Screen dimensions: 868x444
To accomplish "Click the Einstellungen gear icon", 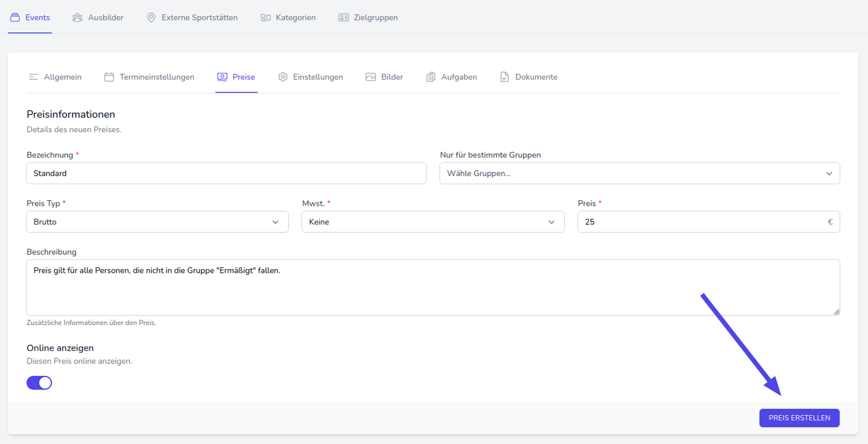I will pyautogui.click(x=283, y=77).
